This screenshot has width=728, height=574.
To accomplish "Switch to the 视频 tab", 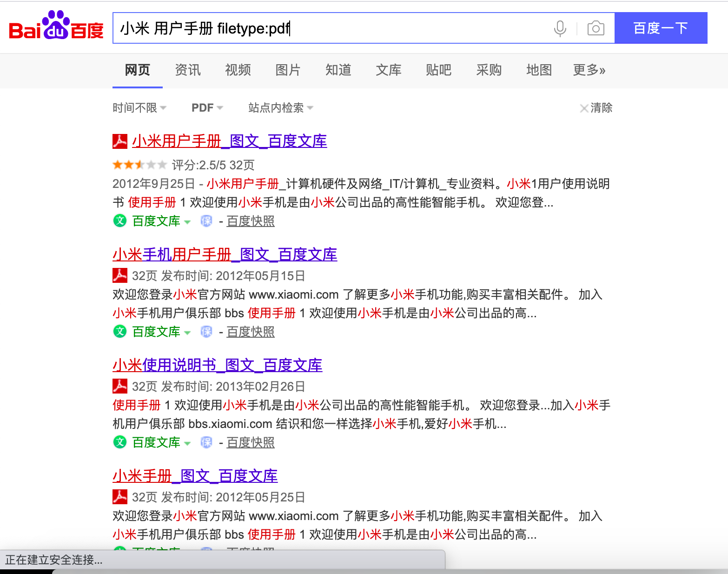I will [x=238, y=70].
